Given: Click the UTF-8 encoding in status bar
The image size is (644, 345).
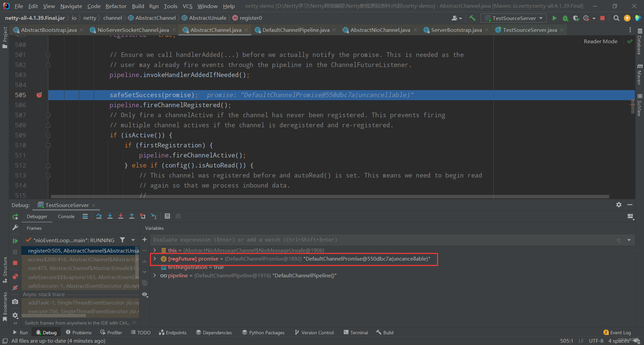Looking at the screenshot, I should pyautogui.click(x=596, y=341).
